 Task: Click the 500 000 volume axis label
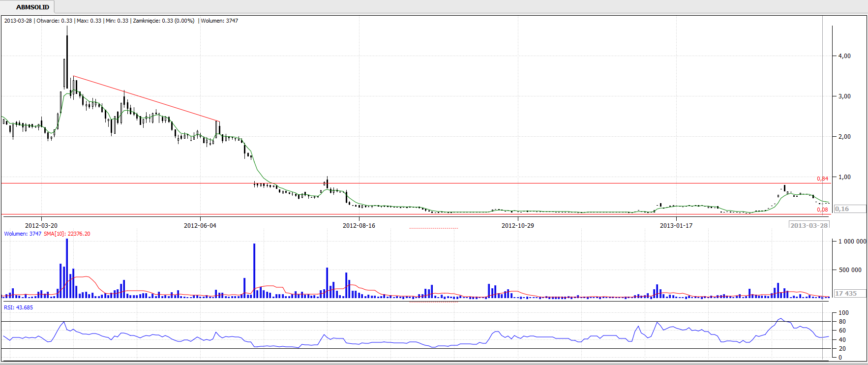tap(850, 270)
